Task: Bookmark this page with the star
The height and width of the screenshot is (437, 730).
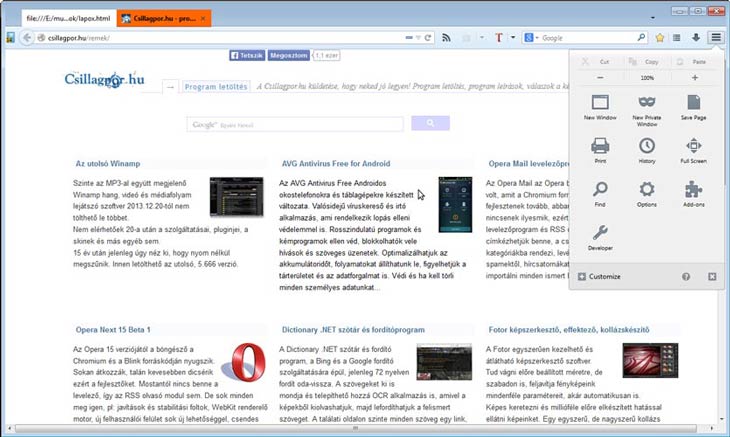Action: pyautogui.click(x=660, y=38)
